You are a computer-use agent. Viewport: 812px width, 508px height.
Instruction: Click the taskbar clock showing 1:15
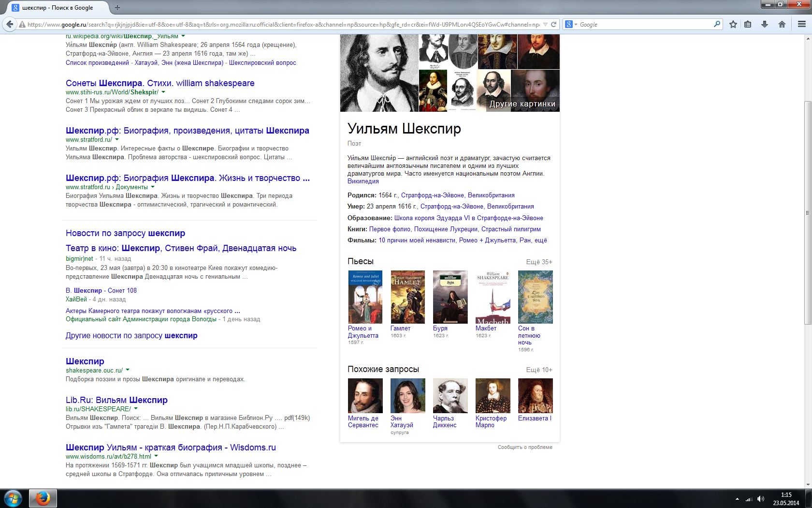pyautogui.click(x=786, y=499)
